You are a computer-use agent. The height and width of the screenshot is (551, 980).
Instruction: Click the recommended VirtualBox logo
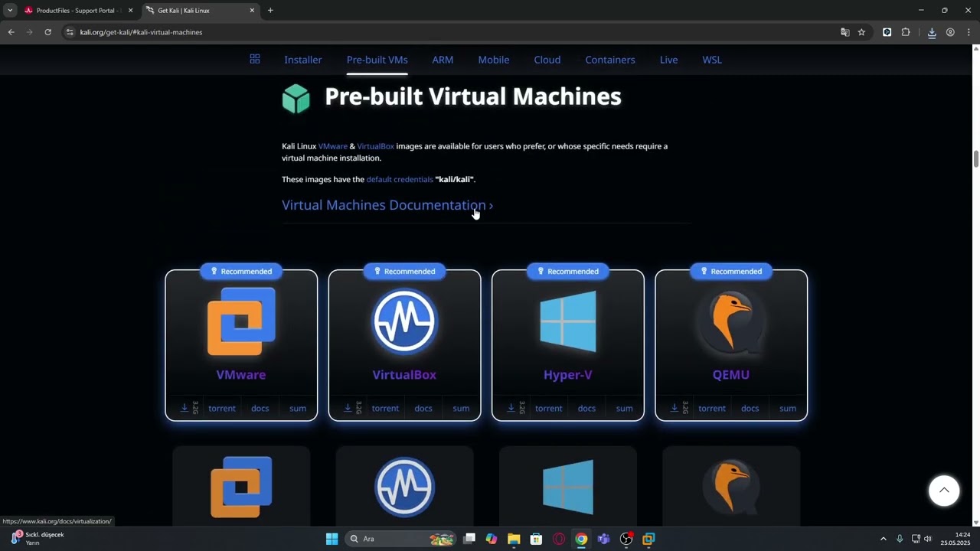(404, 321)
